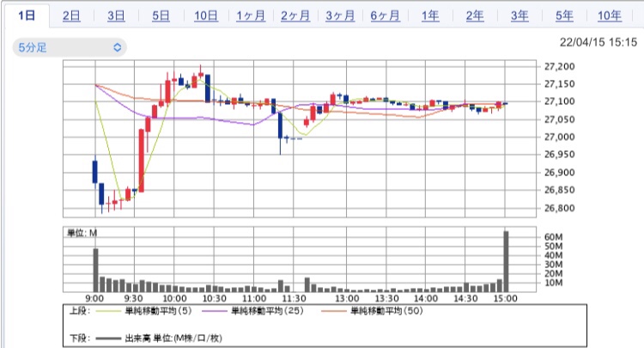644x348 pixels.
Task: Show the 3ヶ月 chart period
Action: pos(340,16)
